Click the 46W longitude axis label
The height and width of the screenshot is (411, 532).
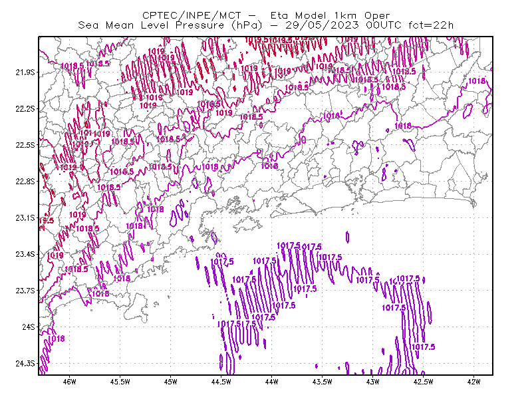[x=70, y=382]
